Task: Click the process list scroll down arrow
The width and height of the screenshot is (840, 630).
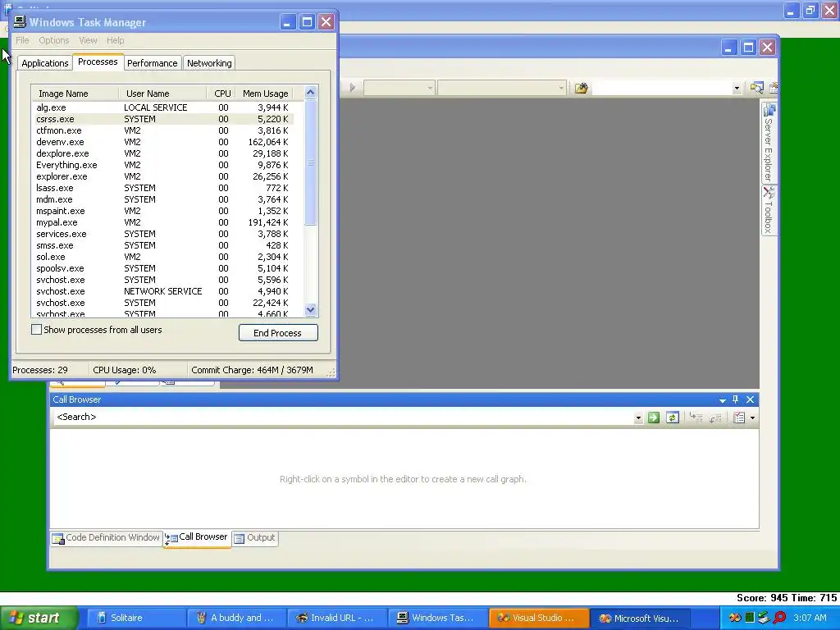Action: [x=311, y=309]
